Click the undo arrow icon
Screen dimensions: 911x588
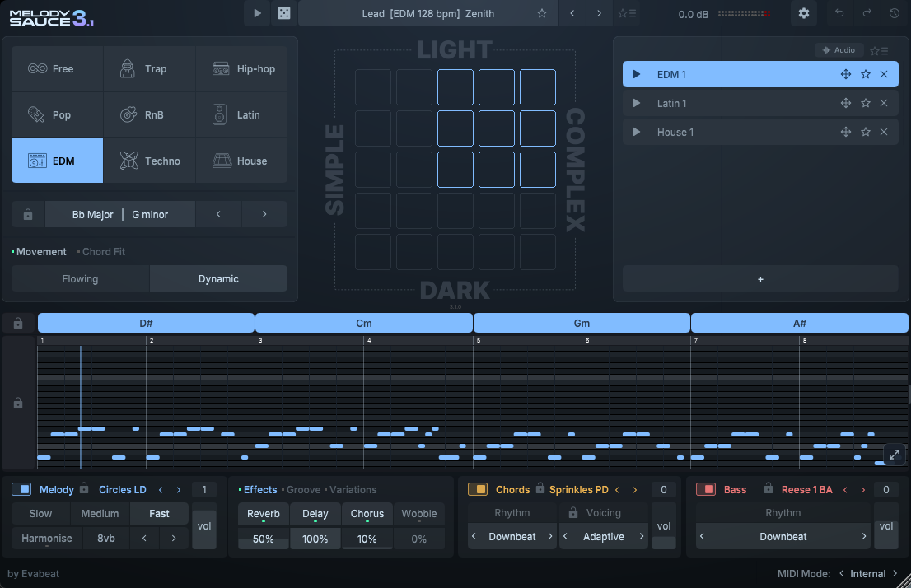coord(839,13)
